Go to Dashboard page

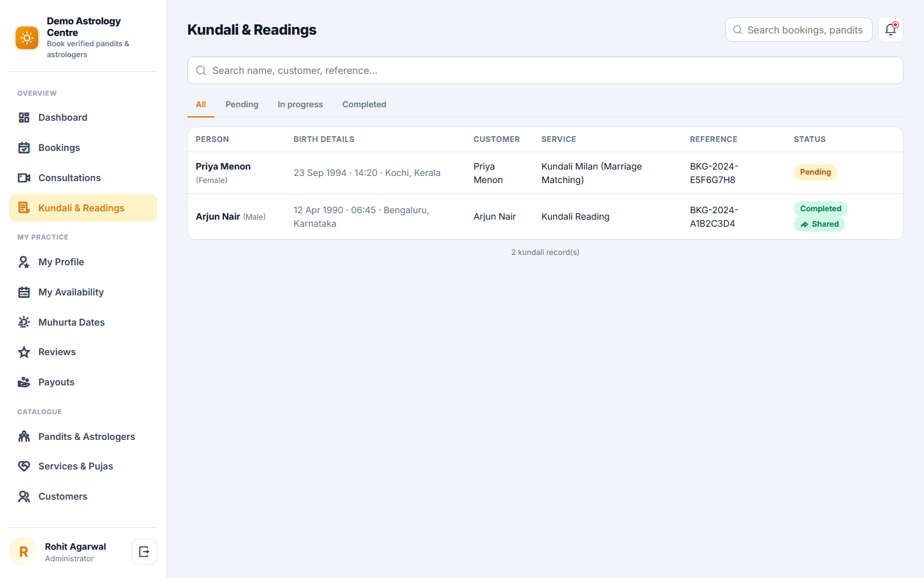click(83, 118)
